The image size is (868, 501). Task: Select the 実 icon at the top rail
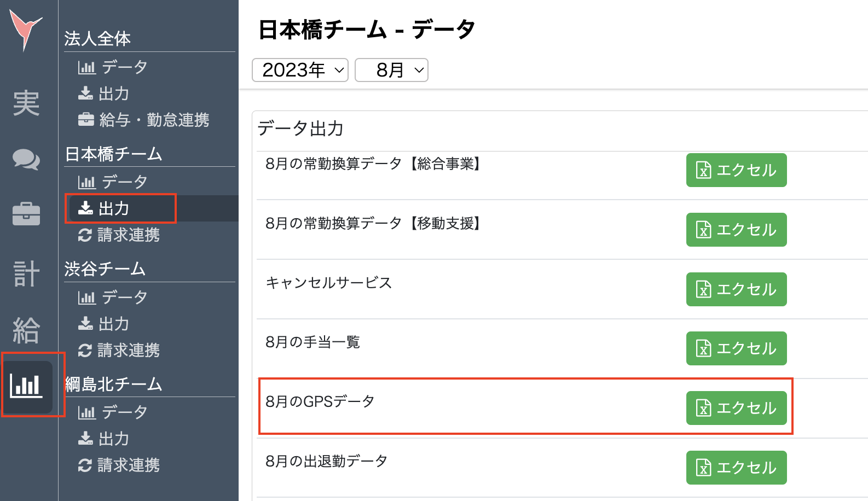coord(27,104)
